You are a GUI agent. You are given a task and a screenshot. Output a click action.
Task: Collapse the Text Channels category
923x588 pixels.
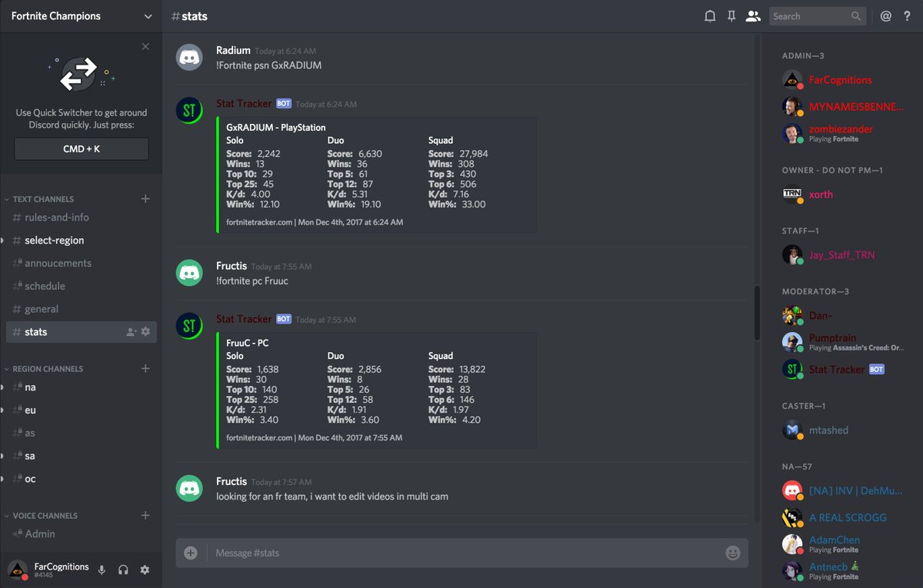[x=43, y=199]
